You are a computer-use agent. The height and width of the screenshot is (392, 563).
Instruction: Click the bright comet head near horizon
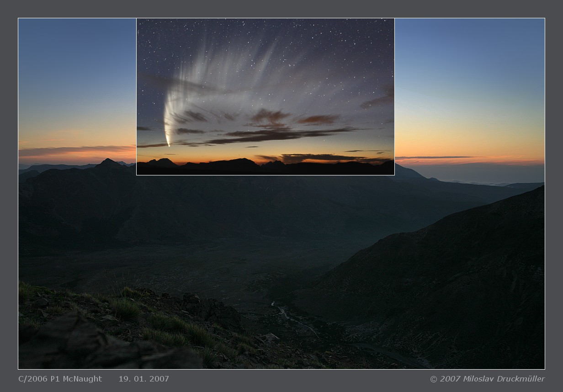point(168,141)
